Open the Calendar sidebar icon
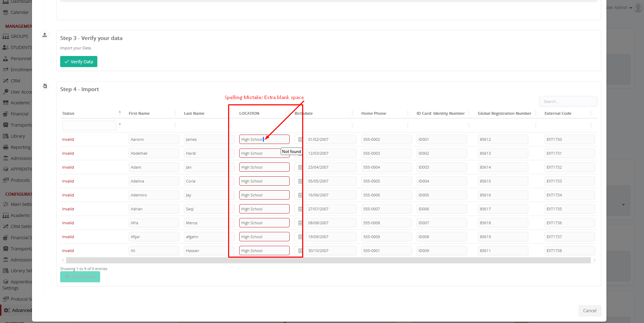Image resolution: width=644 pixels, height=323 pixels. pyautogui.click(x=6, y=13)
